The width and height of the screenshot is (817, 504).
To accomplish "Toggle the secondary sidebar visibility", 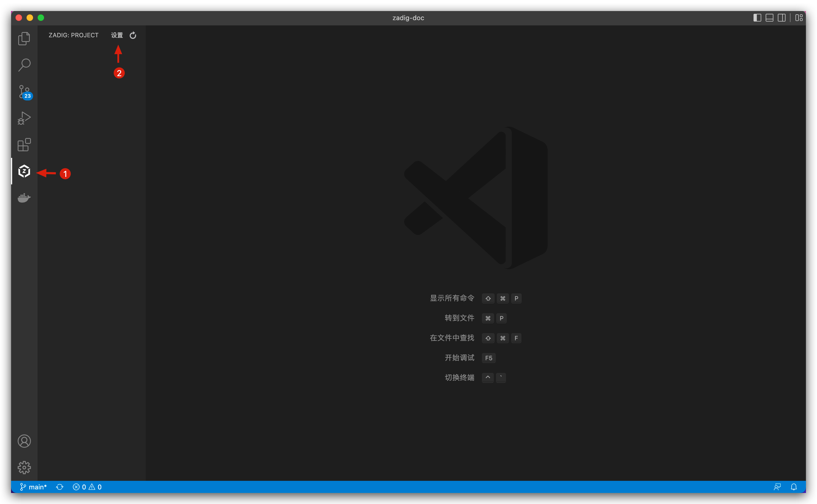I will coord(782,17).
